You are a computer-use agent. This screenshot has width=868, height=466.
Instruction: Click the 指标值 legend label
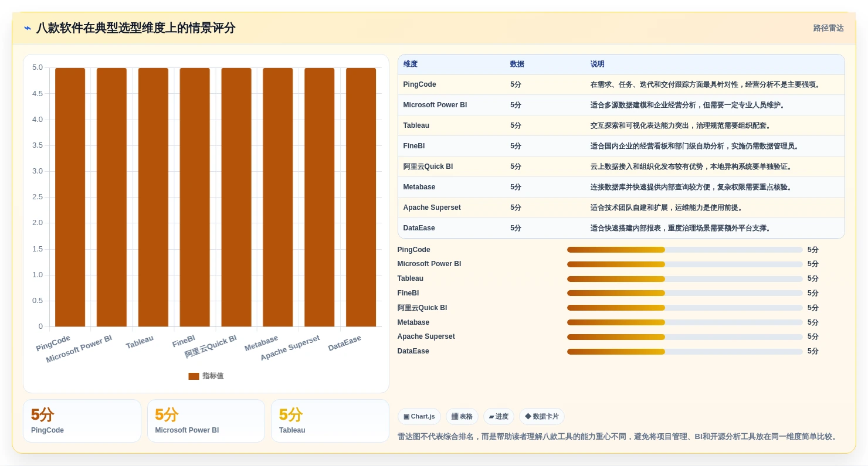pyautogui.click(x=213, y=376)
